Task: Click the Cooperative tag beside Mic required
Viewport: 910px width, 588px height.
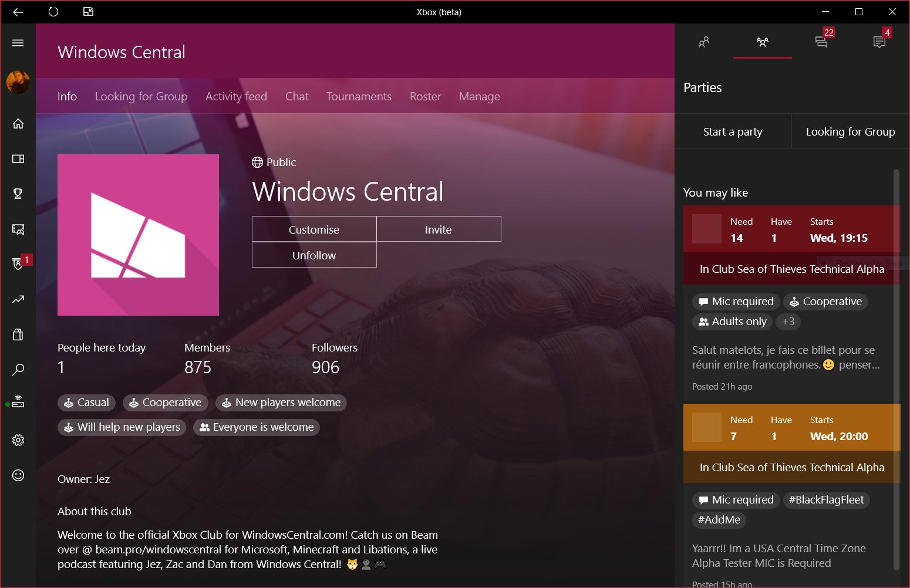Action: point(825,302)
